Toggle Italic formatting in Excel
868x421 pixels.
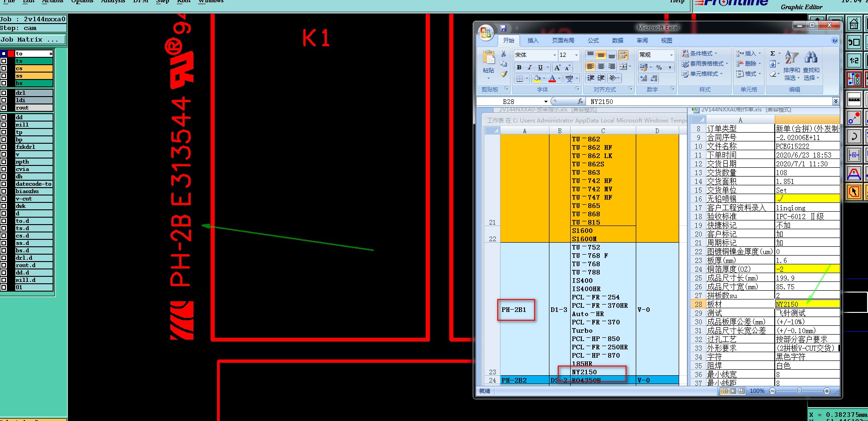[530, 67]
